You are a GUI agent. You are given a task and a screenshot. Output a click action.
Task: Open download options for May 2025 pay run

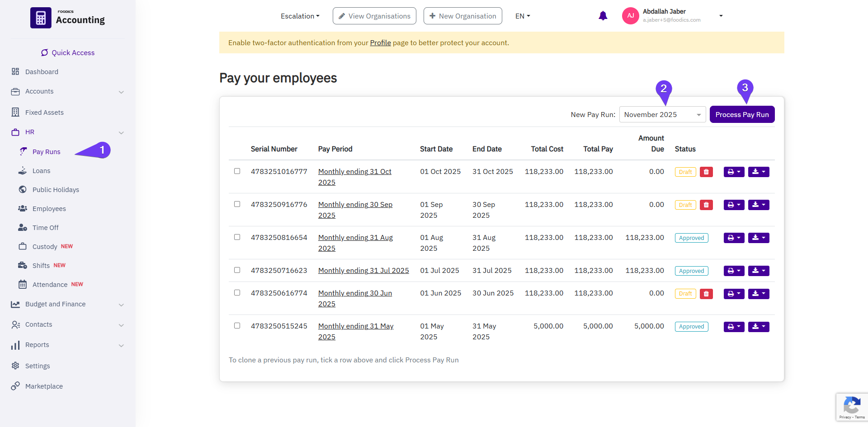click(x=758, y=327)
